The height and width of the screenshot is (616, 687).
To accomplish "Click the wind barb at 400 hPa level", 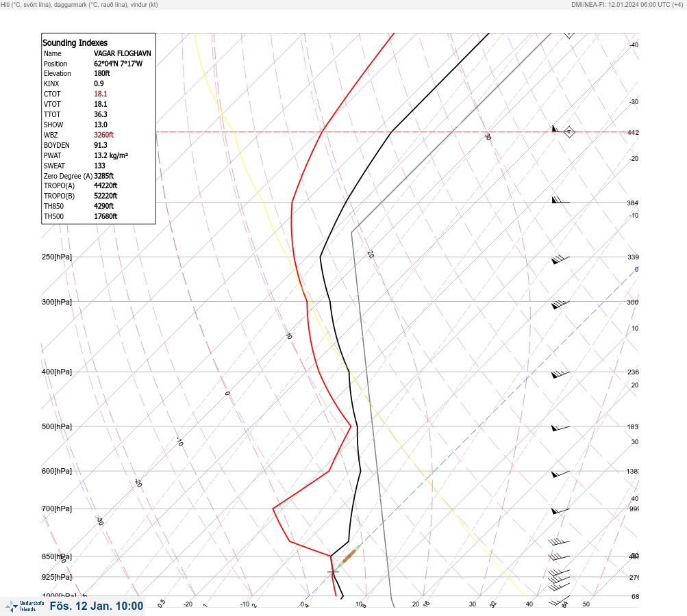I will [x=560, y=374].
